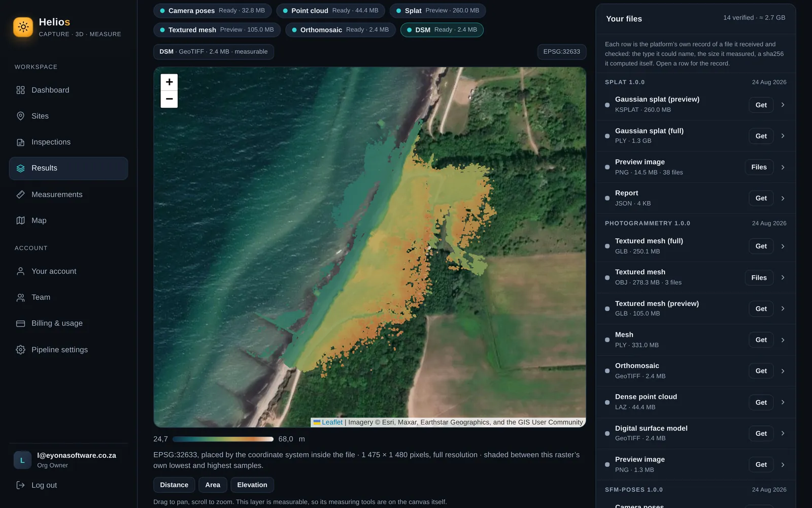Select the DSM layer chip

click(442, 30)
